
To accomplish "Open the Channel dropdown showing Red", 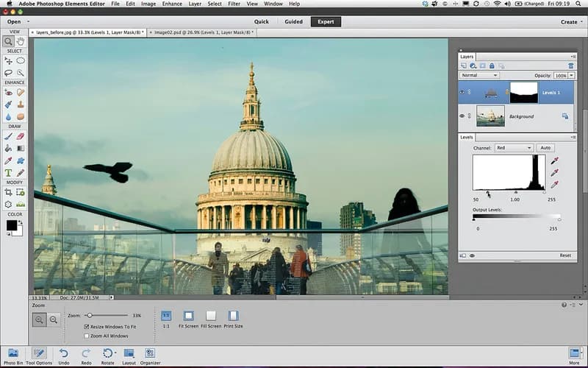I will 513,148.
